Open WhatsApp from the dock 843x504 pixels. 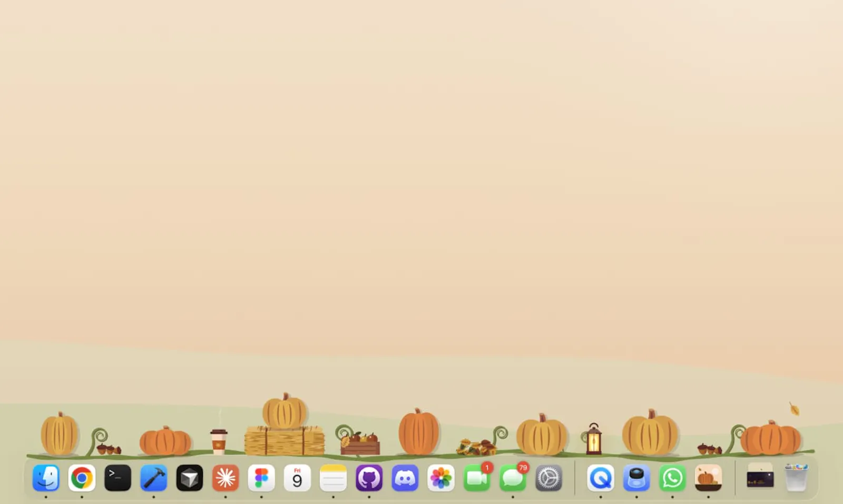point(672,478)
